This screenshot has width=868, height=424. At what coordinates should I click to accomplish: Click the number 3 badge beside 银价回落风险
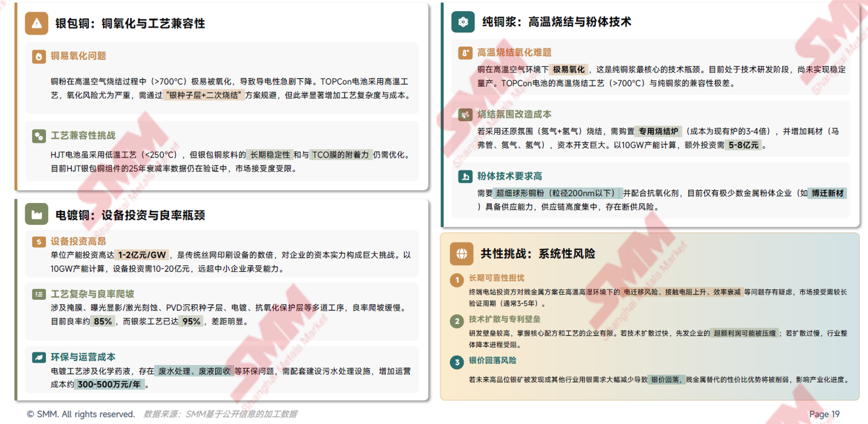(x=457, y=363)
